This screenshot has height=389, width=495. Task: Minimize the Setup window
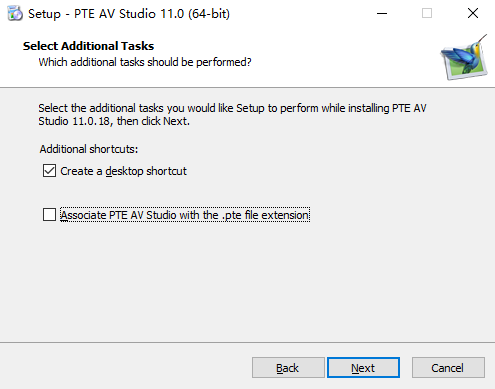[382, 14]
